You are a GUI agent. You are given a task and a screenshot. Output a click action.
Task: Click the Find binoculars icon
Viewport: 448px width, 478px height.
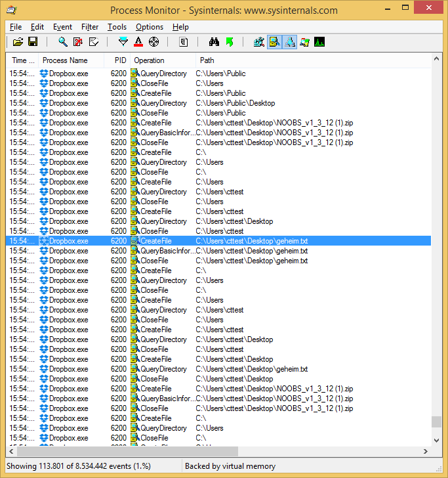pos(214,42)
